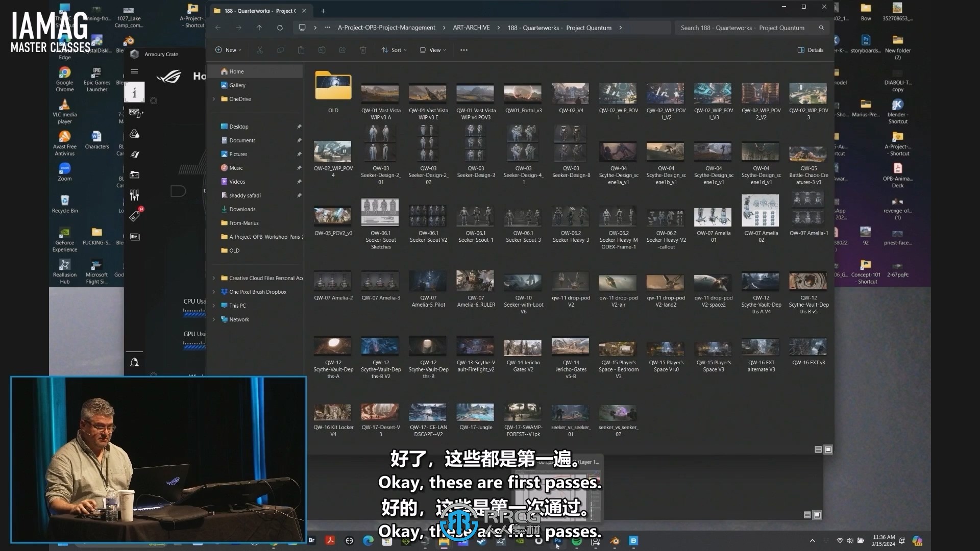Select the Epic Games Launcher icon
This screenshot has height=551, width=980.
[96, 79]
